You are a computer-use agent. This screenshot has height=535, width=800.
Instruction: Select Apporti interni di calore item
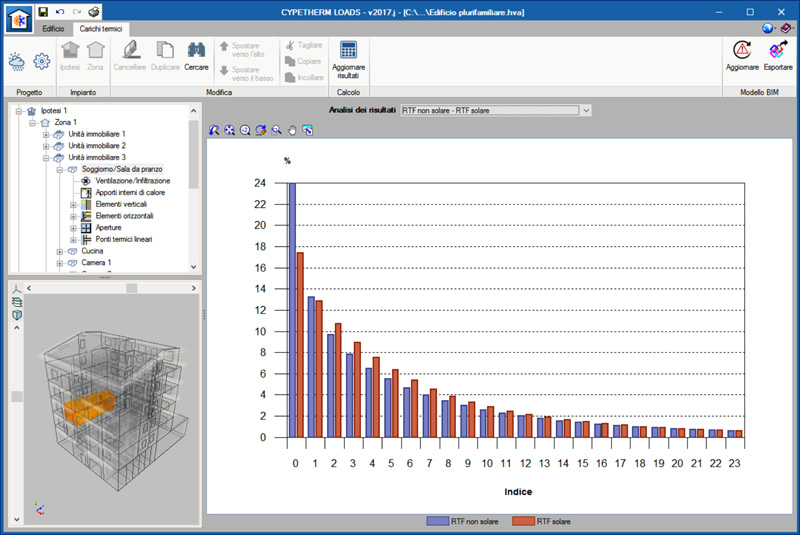tap(130, 193)
